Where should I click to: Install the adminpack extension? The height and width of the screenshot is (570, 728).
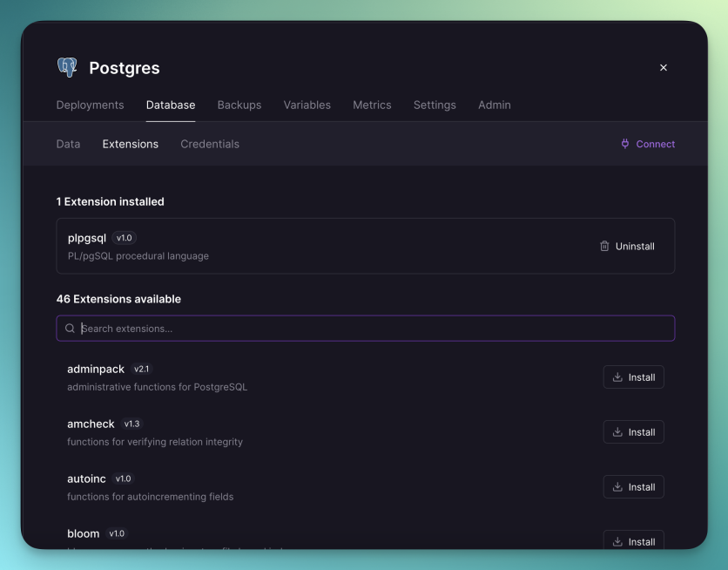(633, 377)
